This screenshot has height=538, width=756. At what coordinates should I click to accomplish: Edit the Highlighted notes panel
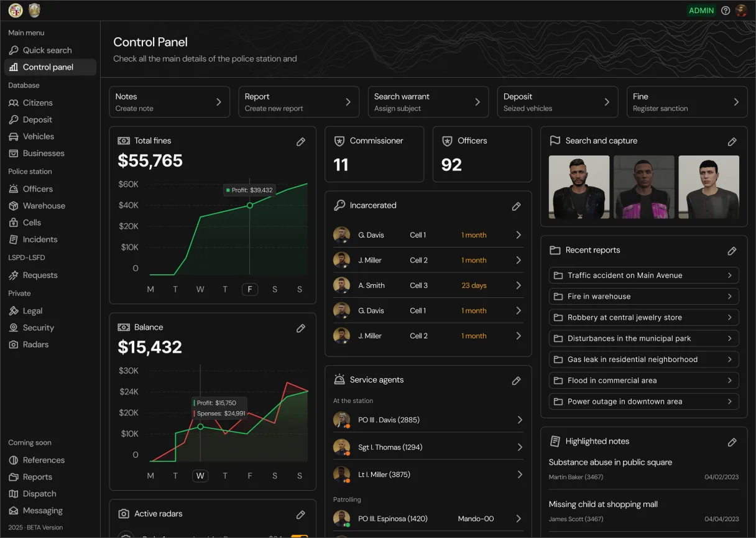coord(732,442)
